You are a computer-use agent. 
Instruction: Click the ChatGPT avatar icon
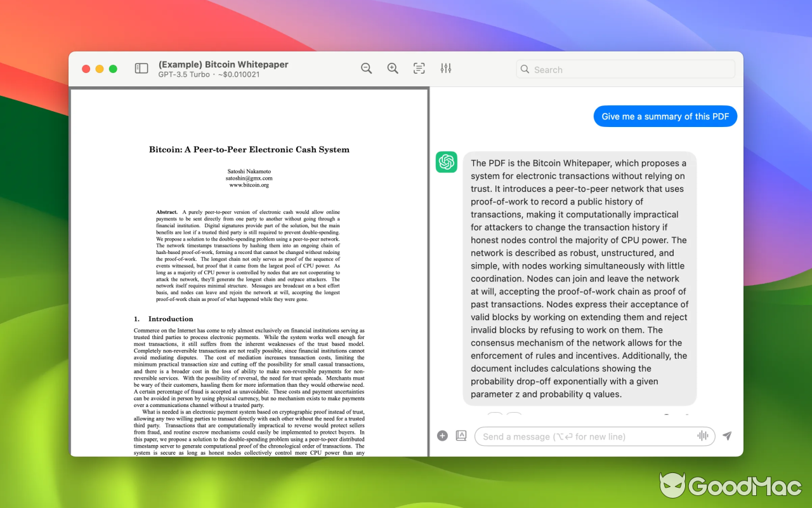(446, 162)
